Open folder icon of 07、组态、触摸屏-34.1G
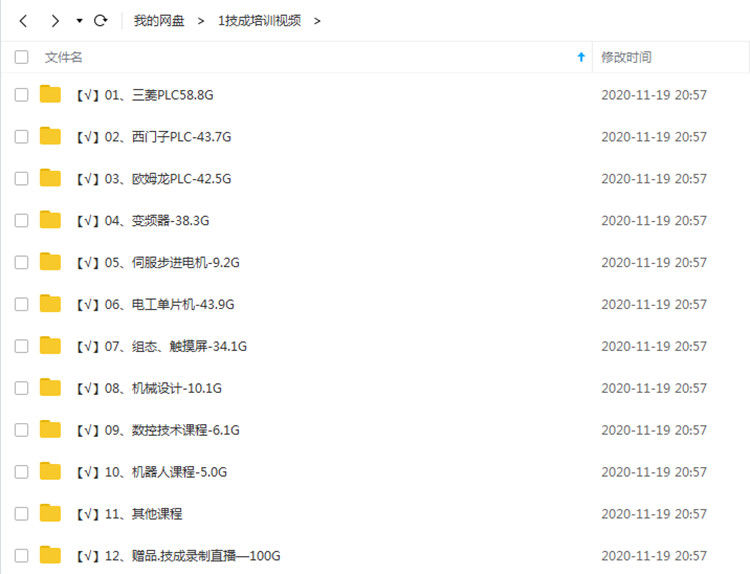The image size is (750, 574). (x=50, y=346)
